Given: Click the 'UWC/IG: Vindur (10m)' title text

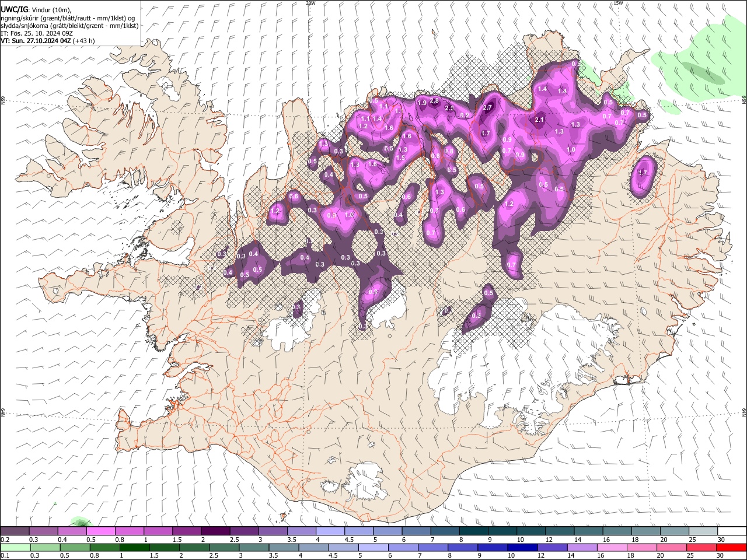Looking at the screenshot, I should [x=36, y=10].
